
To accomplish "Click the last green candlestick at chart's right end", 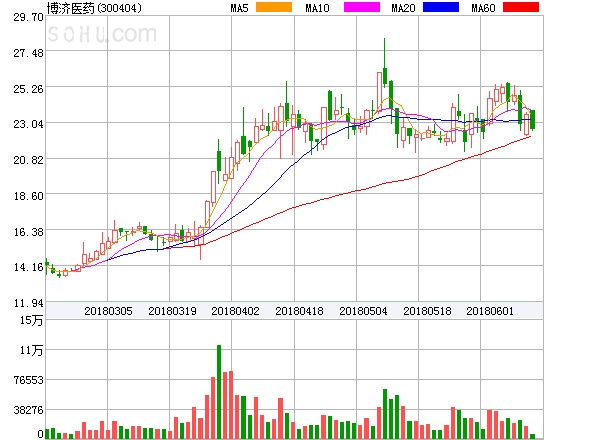I will (532, 120).
